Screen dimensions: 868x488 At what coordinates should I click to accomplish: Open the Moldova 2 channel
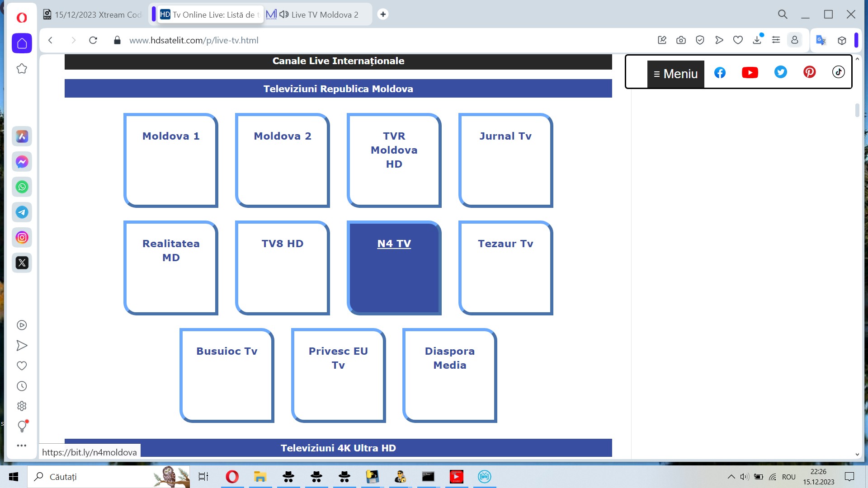[283, 160]
